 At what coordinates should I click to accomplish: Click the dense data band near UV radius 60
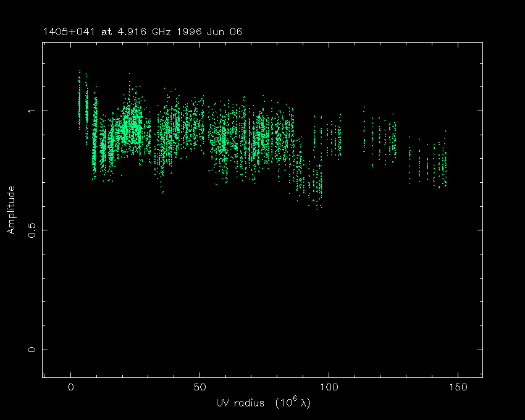224,139
